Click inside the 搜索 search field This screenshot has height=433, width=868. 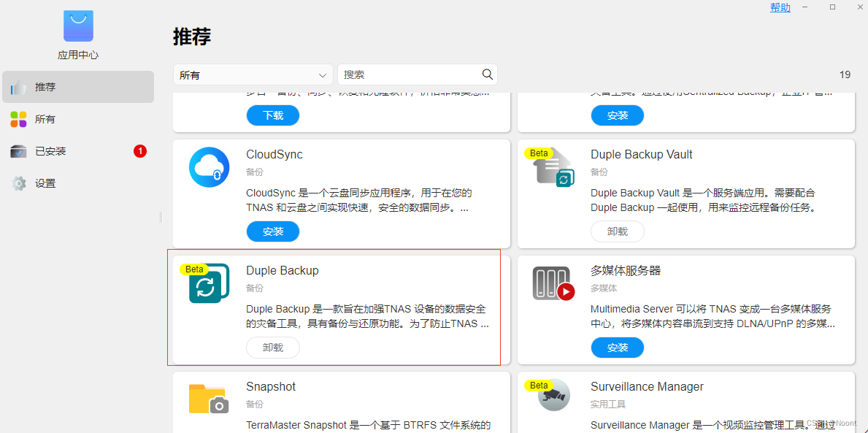409,74
